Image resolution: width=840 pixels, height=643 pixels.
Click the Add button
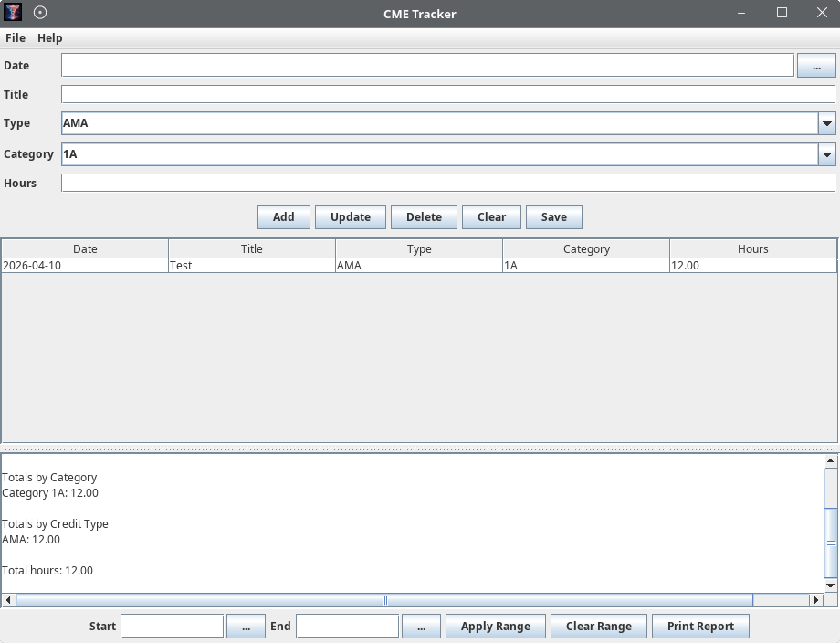[x=283, y=216]
